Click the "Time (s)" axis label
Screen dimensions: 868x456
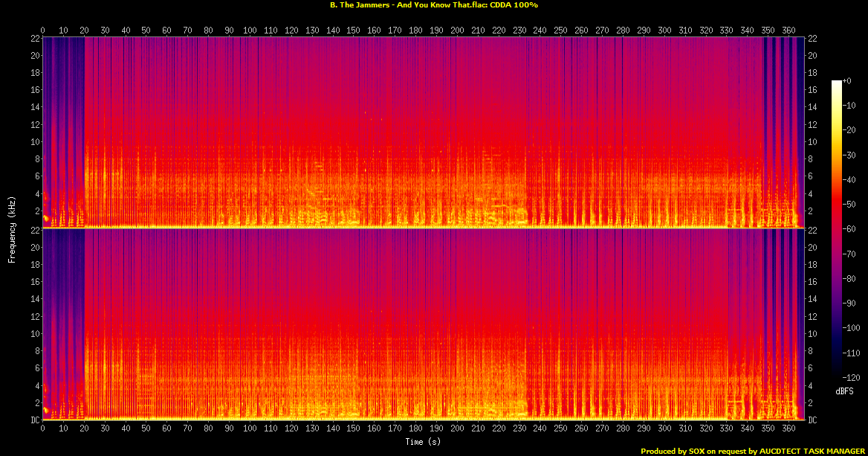point(423,442)
